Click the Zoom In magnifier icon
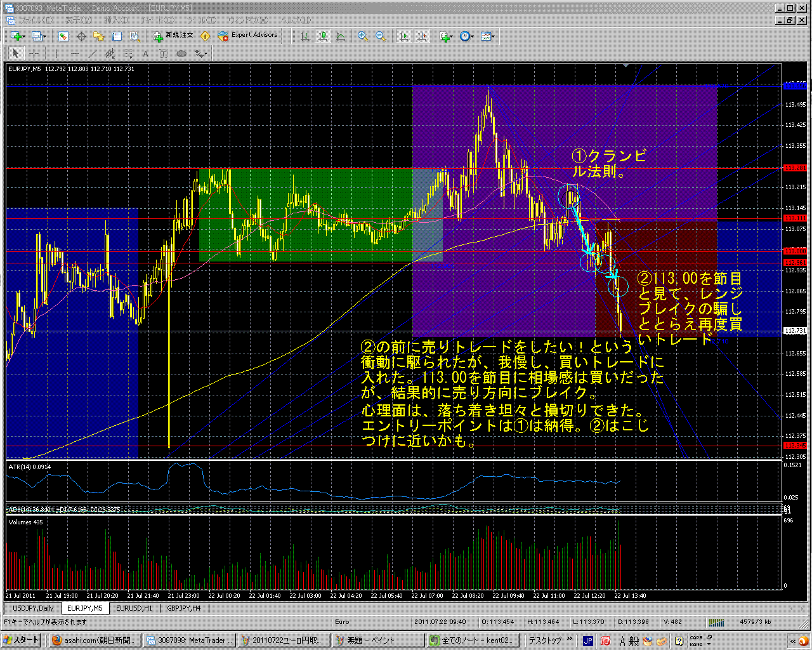 [363, 36]
